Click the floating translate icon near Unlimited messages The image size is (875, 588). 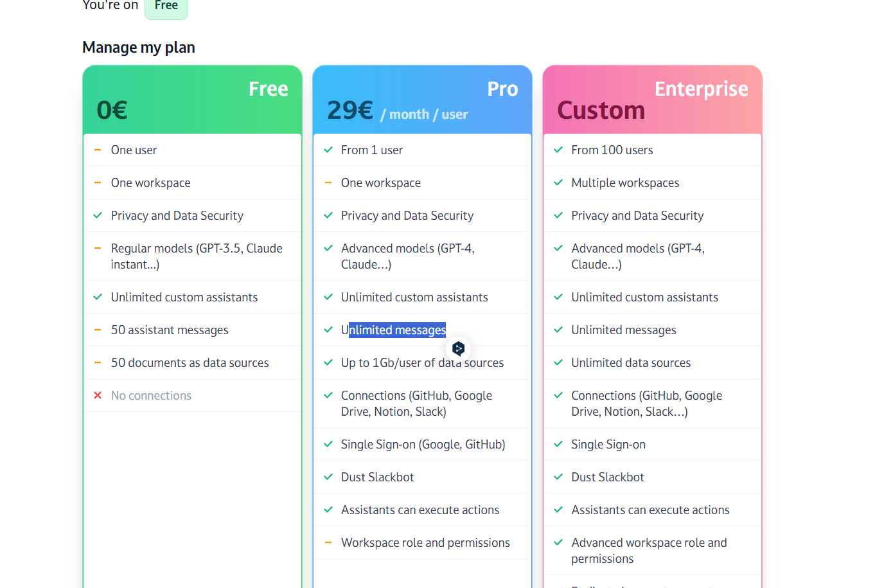coord(458,349)
